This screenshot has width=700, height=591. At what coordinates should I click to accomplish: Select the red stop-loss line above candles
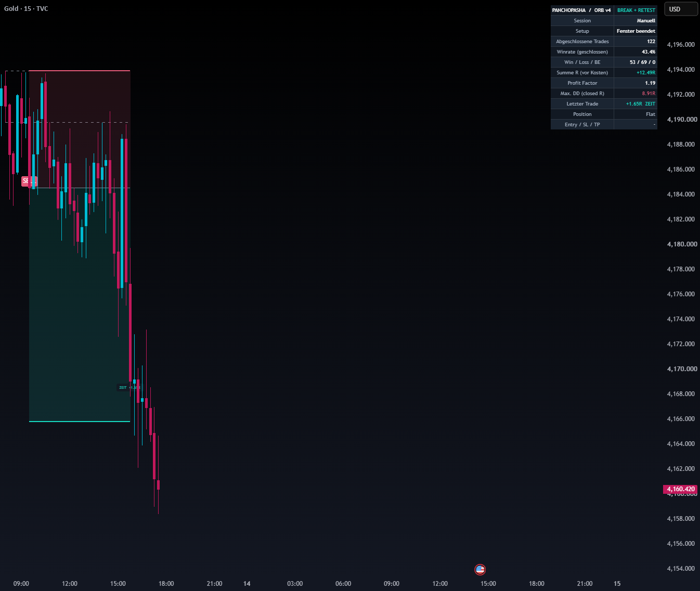coord(80,71)
